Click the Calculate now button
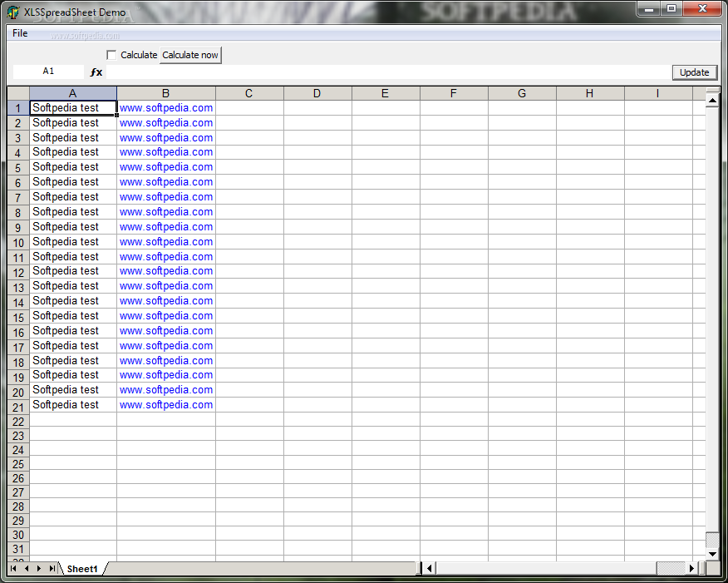 coord(190,55)
